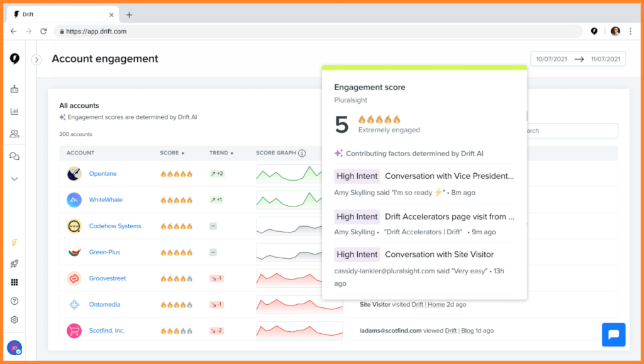Open the bar chart reports icon
The image size is (644, 364).
[x=14, y=111]
